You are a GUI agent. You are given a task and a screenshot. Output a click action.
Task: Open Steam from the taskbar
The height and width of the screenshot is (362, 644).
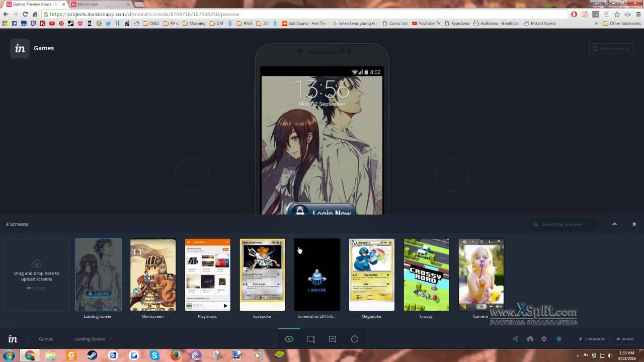pyautogui.click(x=92, y=355)
